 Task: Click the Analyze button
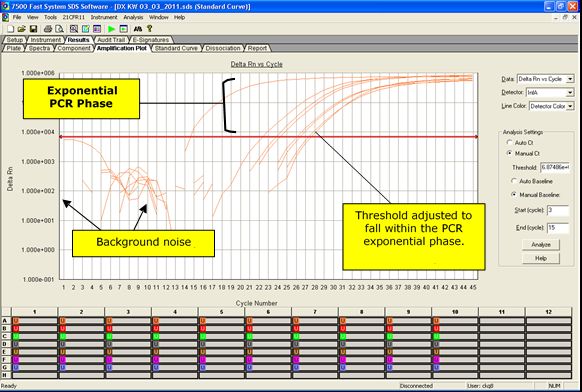coord(541,245)
